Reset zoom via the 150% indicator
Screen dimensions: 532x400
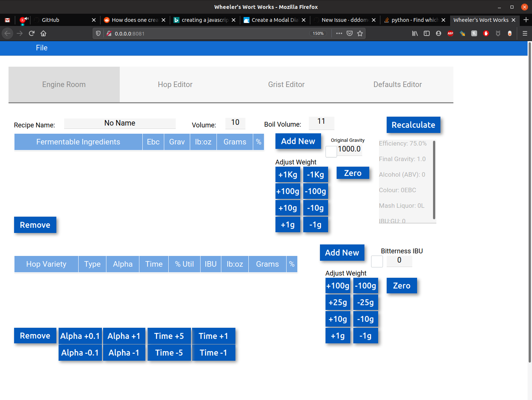(318, 33)
